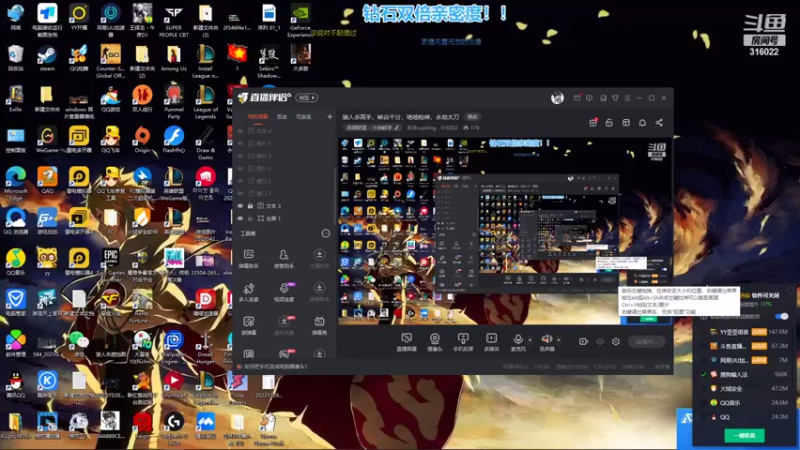Add a new scene with the plus button
800x450 pixels.
point(330,117)
